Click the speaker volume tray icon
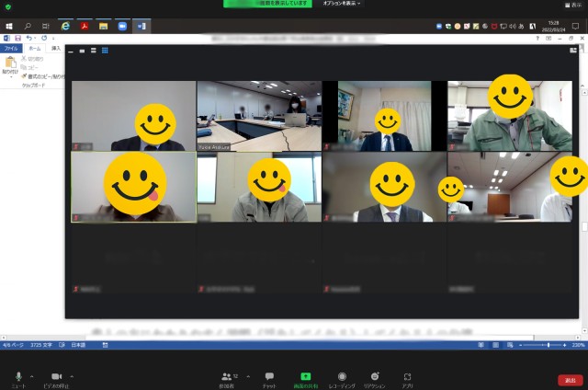Image resolution: width=588 pixels, height=390 pixels. pyautogui.click(x=513, y=27)
